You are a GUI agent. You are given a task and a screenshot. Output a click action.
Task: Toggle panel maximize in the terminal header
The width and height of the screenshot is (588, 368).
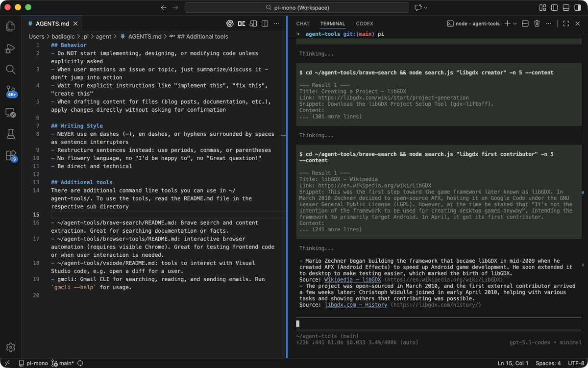(x=566, y=24)
